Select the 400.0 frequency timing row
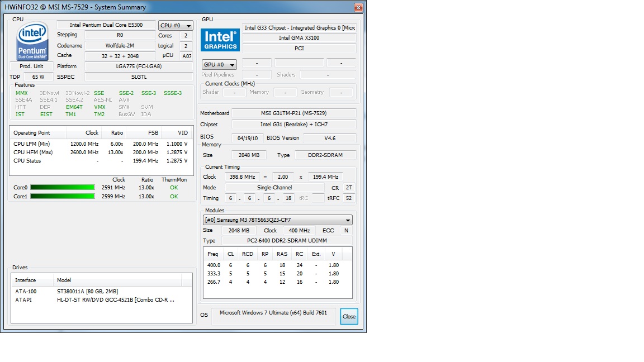Screen dimensions: 644x362 (x=278, y=265)
